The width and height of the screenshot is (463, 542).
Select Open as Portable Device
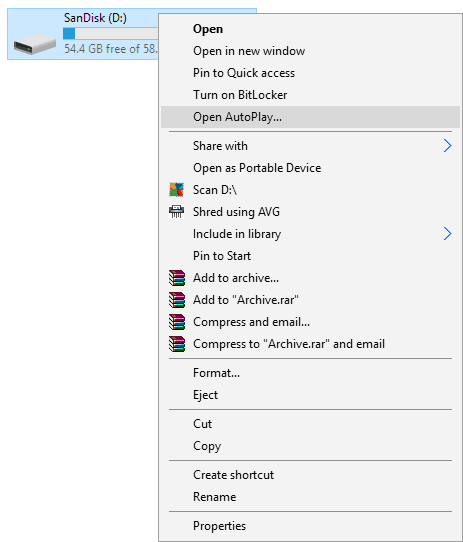click(x=311, y=168)
